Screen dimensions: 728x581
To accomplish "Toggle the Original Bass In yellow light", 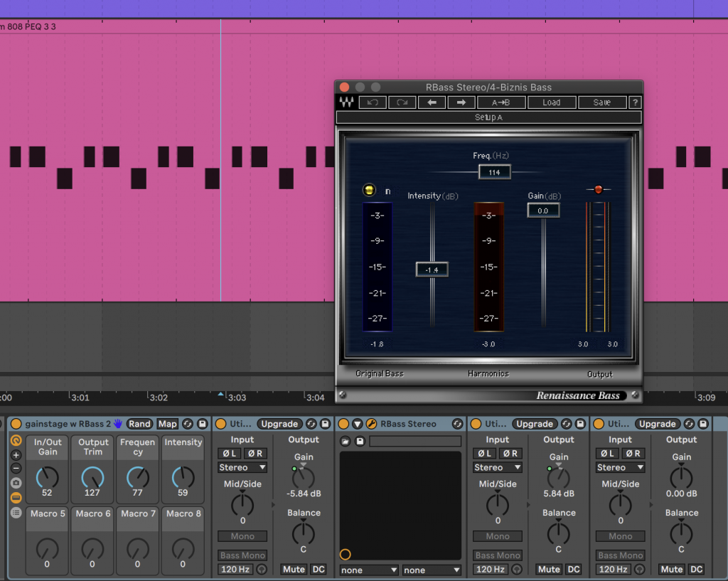I will [x=368, y=190].
